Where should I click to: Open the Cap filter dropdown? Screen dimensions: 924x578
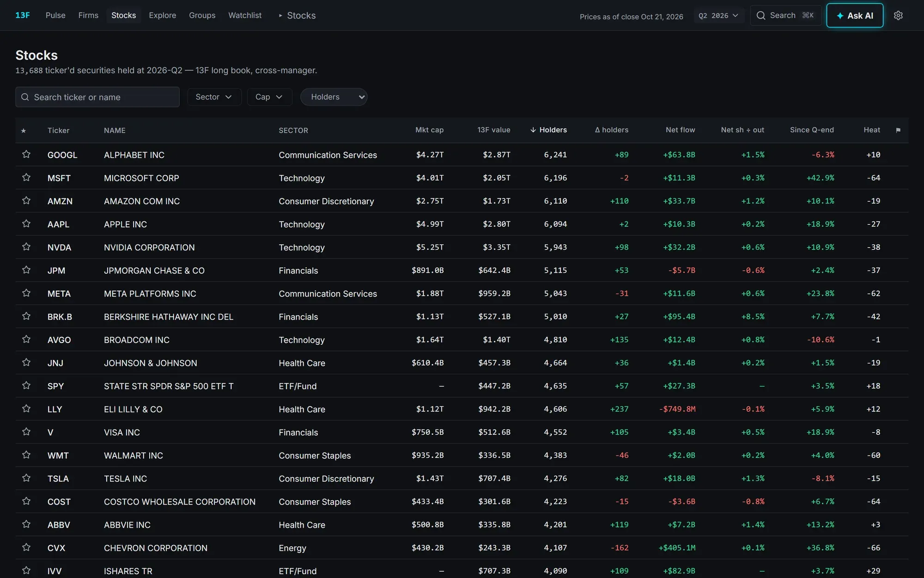click(x=269, y=97)
